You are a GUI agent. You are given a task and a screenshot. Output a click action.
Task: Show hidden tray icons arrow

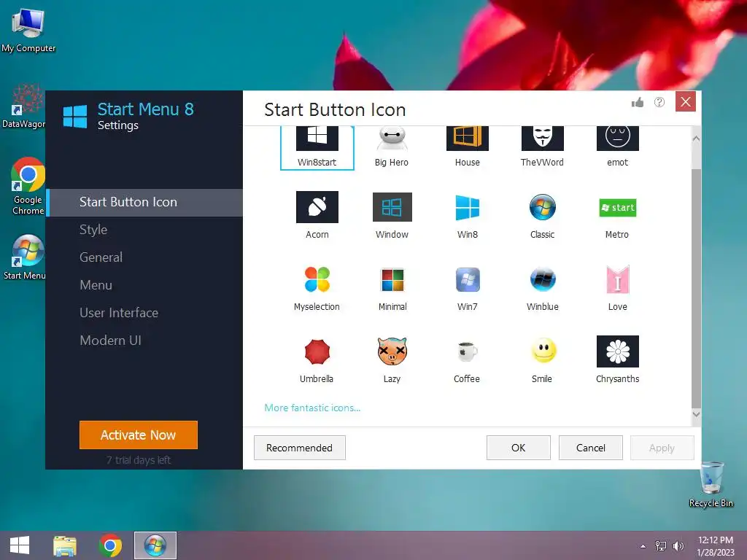click(643, 546)
